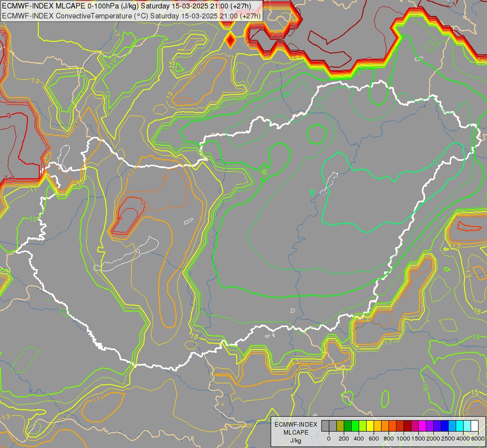This screenshot has width=487, height=448.
Task: Click the dark green legend swatch before the 200 tick
Action: coord(348,426)
